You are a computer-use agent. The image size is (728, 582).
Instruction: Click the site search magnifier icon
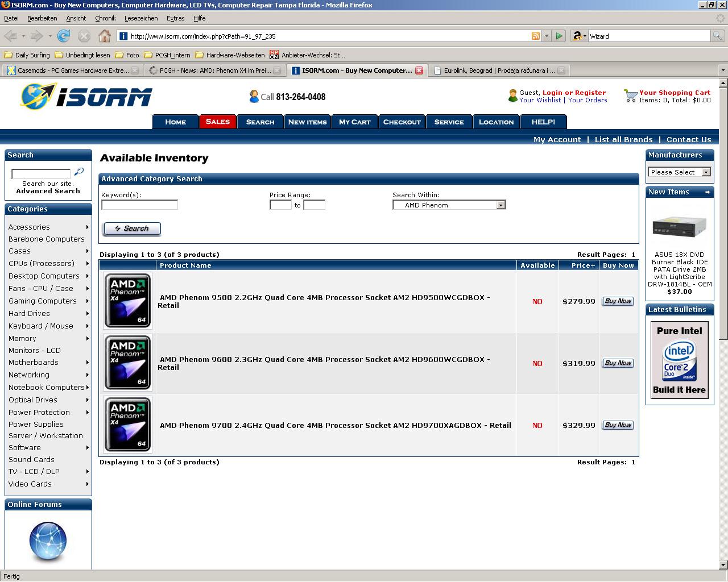click(x=79, y=172)
